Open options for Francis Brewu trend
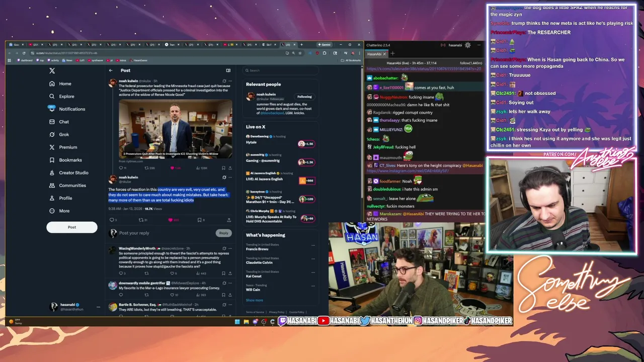The image size is (644, 362). click(313, 245)
